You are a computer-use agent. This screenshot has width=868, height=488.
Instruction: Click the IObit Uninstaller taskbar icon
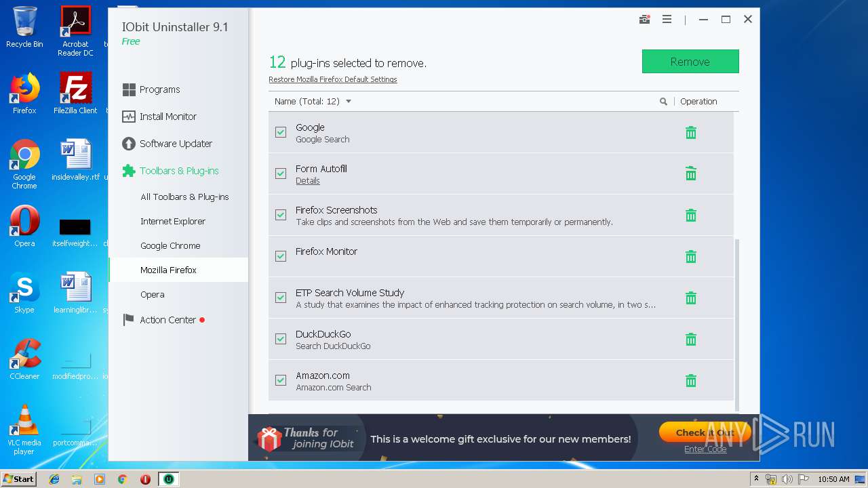[x=168, y=479]
